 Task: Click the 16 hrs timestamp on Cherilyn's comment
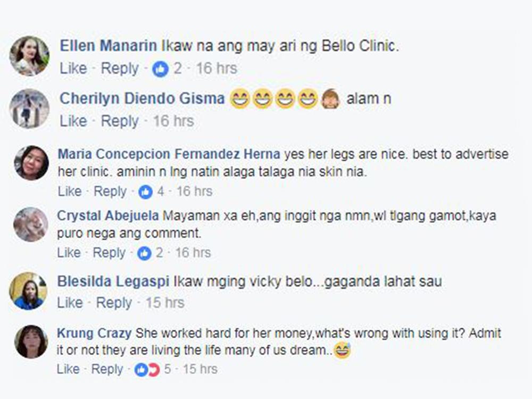[173, 121]
